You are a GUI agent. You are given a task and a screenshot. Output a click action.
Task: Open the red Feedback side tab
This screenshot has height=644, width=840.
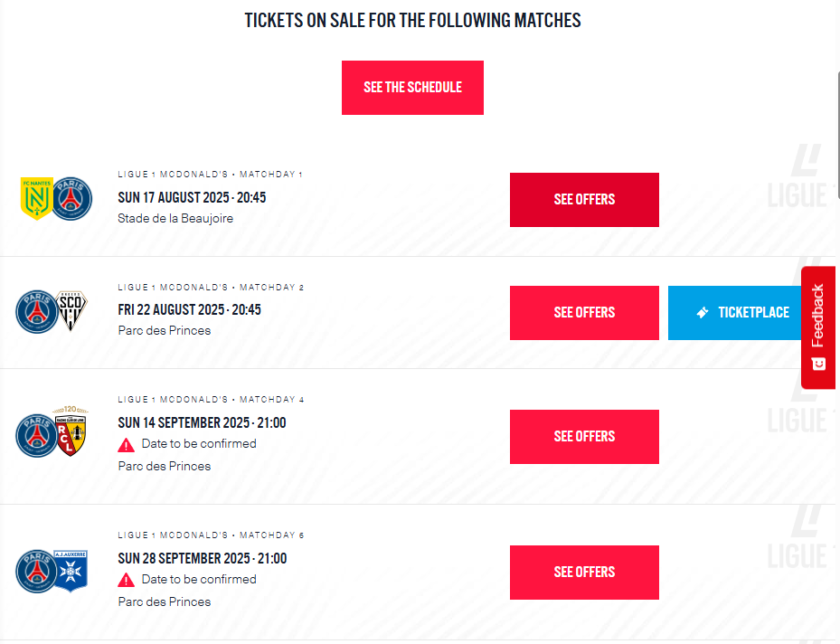coord(817,327)
